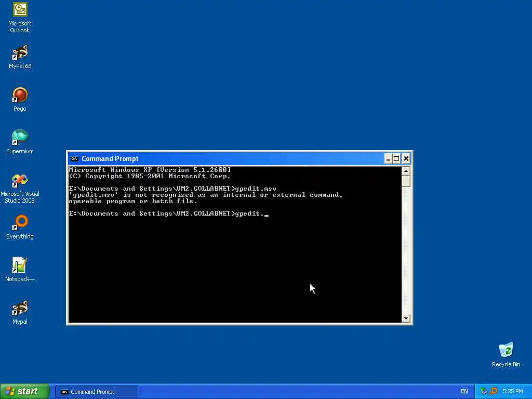This screenshot has height=399, width=532.
Task: Select the Pego desktop shortcut
Action: [x=20, y=99]
